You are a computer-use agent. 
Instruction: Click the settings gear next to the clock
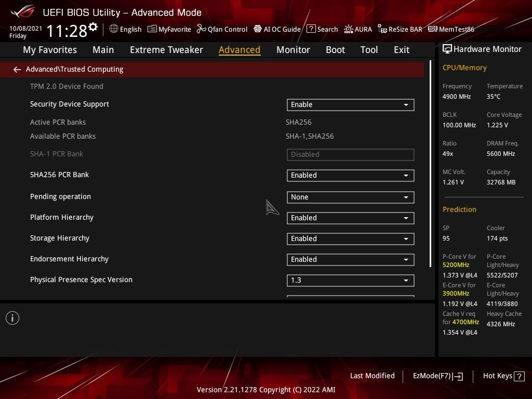[93, 27]
